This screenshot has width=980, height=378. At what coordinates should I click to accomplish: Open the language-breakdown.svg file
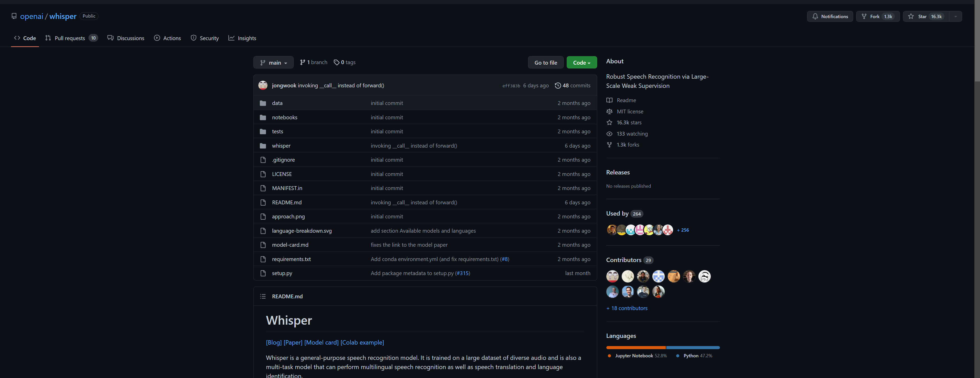point(302,231)
